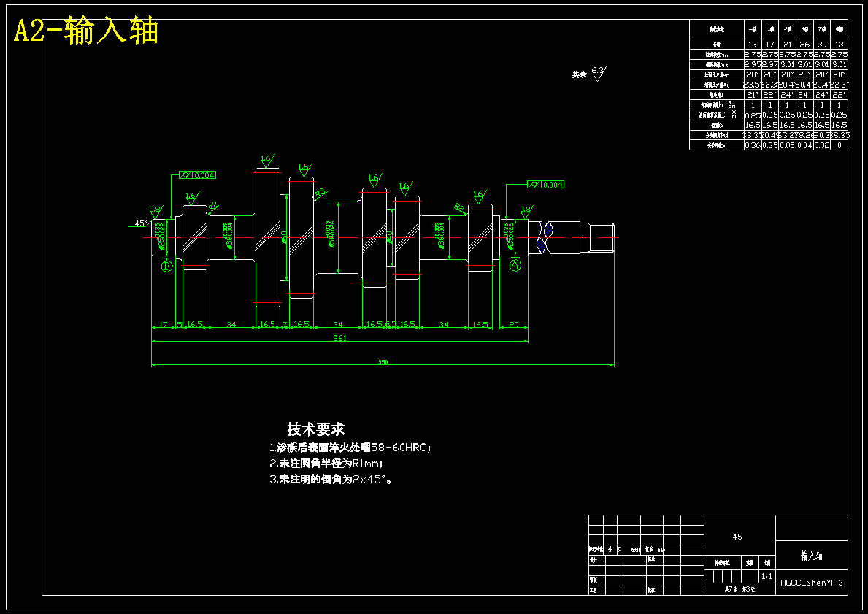Select the '45°' chamfer annotation
Viewport: 868px width, 614px height.
pos(141,223)
